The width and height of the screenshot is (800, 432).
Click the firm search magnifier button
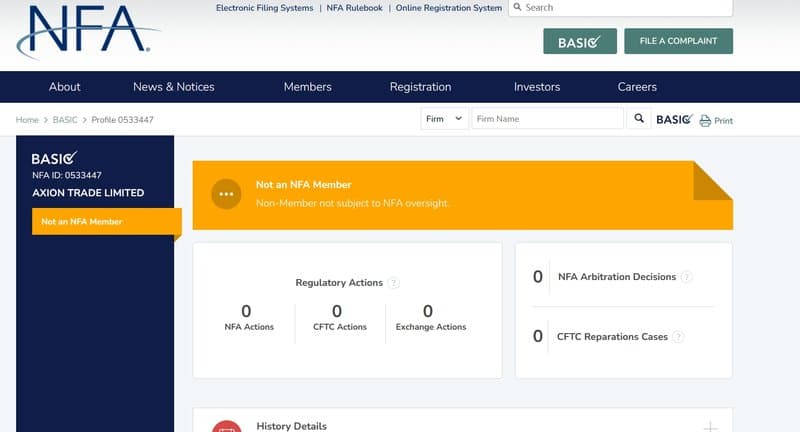[x=639, y=118]
